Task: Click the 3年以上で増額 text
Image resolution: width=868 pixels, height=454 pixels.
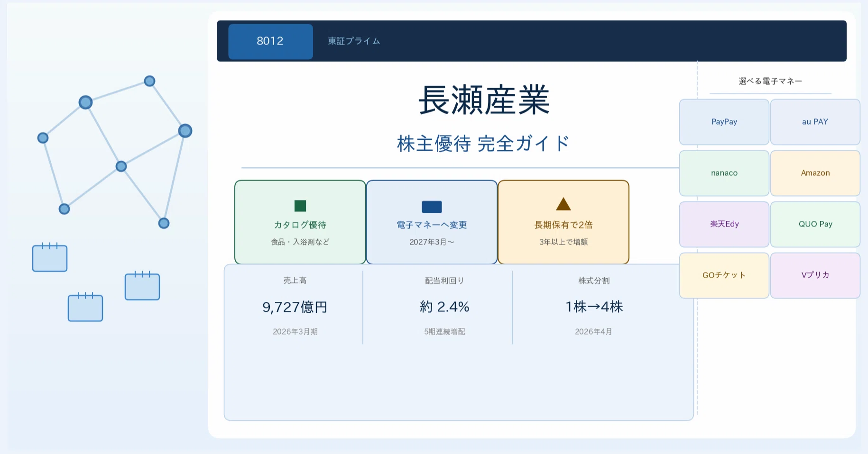Action: (563, 242)
